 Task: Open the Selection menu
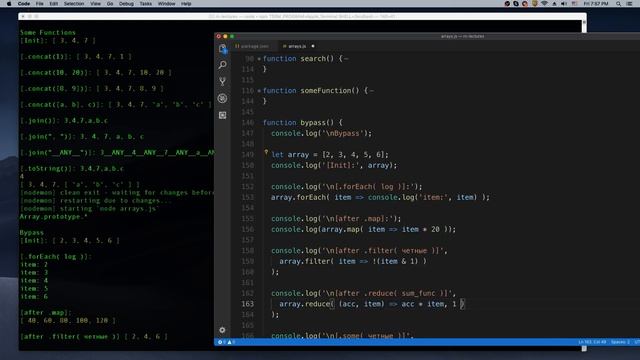[x=74, y=4]
